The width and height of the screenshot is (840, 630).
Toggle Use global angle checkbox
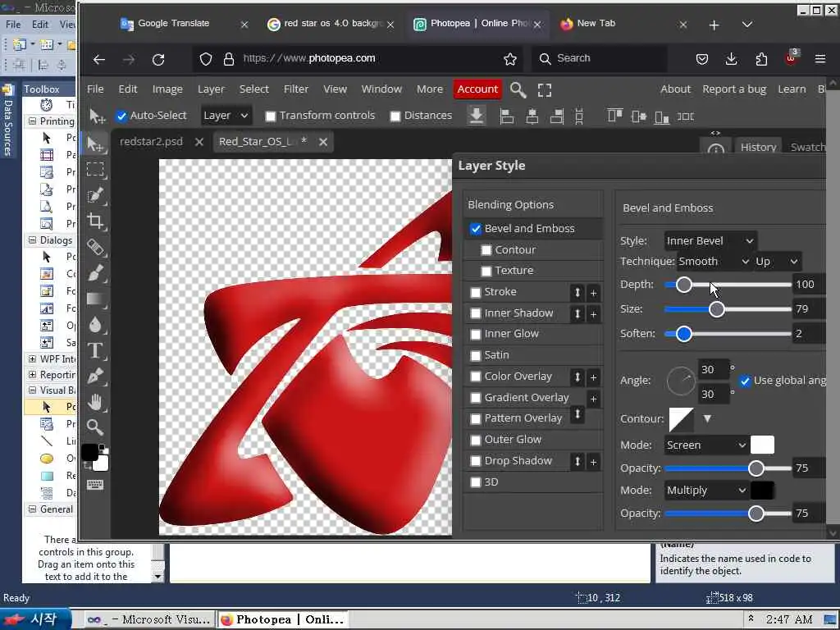pyautogui.click(x=745, y=381)
